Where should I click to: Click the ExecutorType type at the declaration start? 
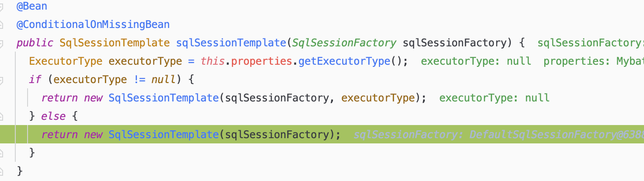click(x=66, y=61)
